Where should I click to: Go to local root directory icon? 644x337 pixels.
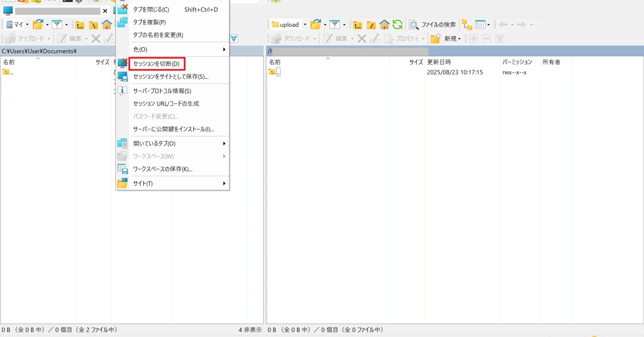[93, 25]
